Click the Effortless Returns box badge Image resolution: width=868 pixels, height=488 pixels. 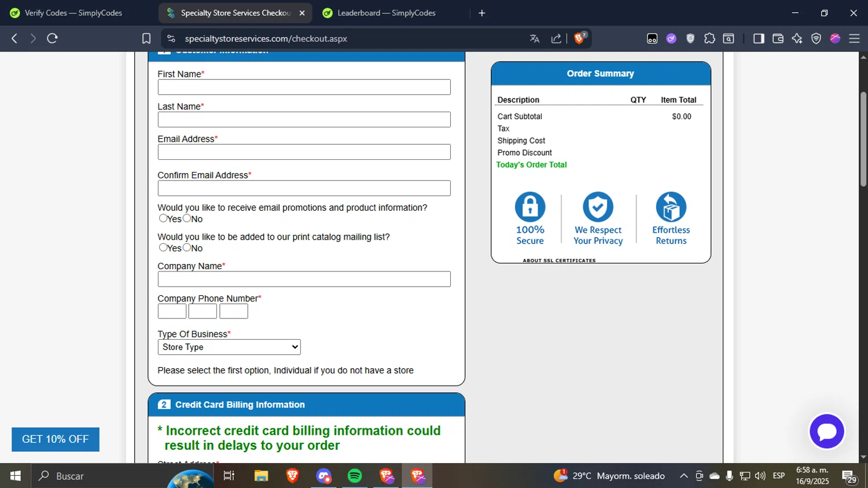click(671, 218)
